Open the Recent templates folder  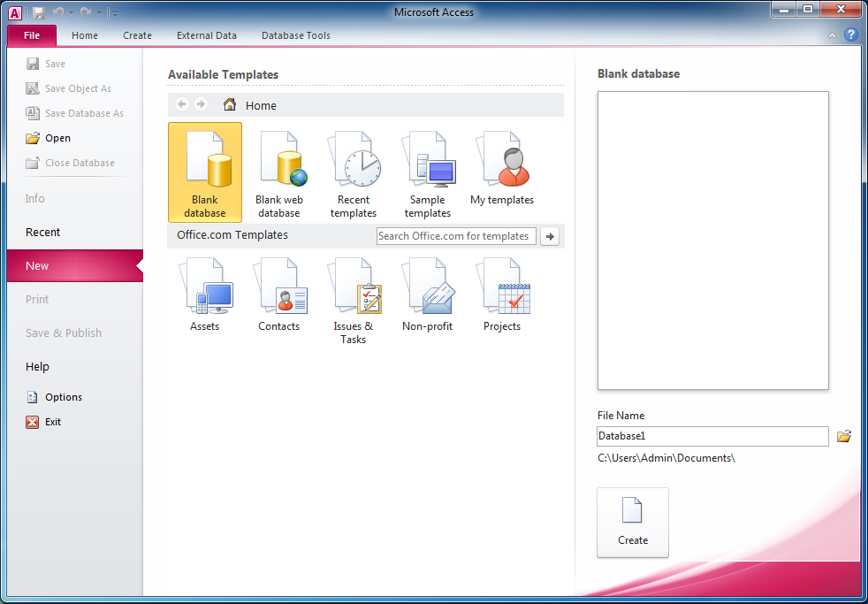[x=354, y=172]
